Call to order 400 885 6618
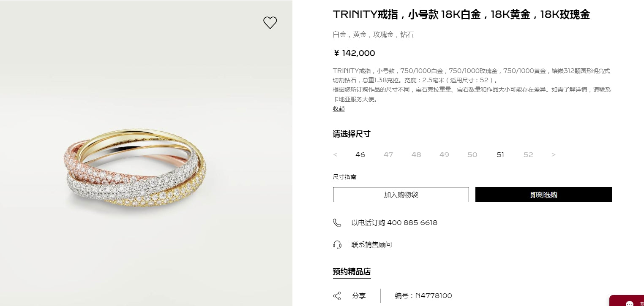The height and width of the screenshot is (306, 644). [394, 223]
